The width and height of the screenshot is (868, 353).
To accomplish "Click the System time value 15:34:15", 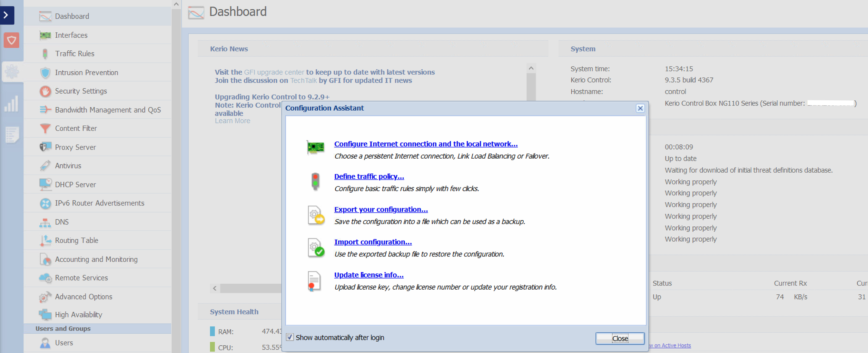I will point(679,69).
